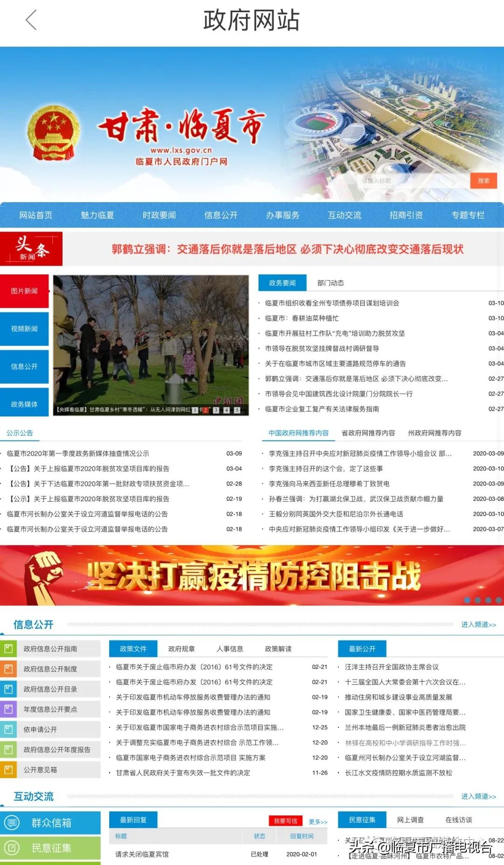504x865 pixels.
Task: Switch to 政策解读 tab
Action: point(278,649)
